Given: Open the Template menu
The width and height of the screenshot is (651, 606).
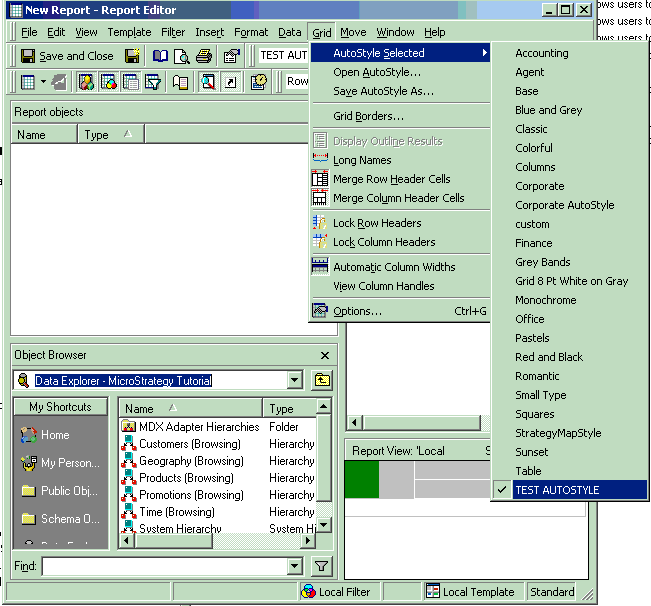Looking at the screenshot, I should coord(129,32).
